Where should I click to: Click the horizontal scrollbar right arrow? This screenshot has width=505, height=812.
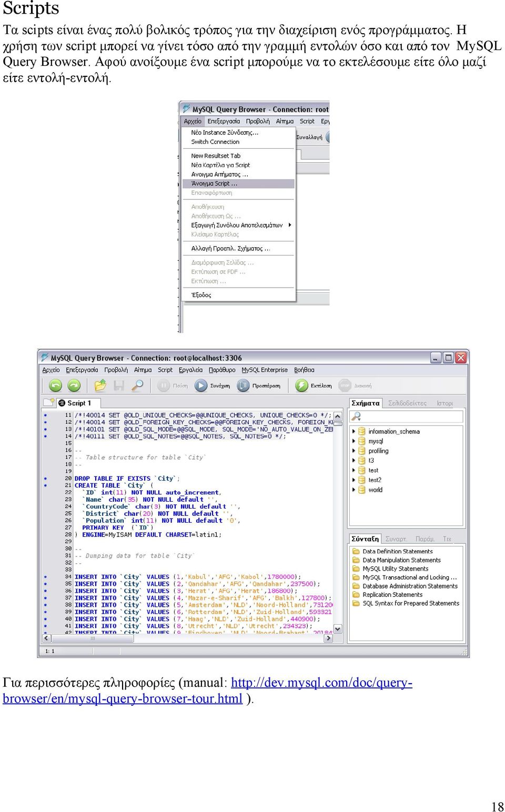coord(328,638)
